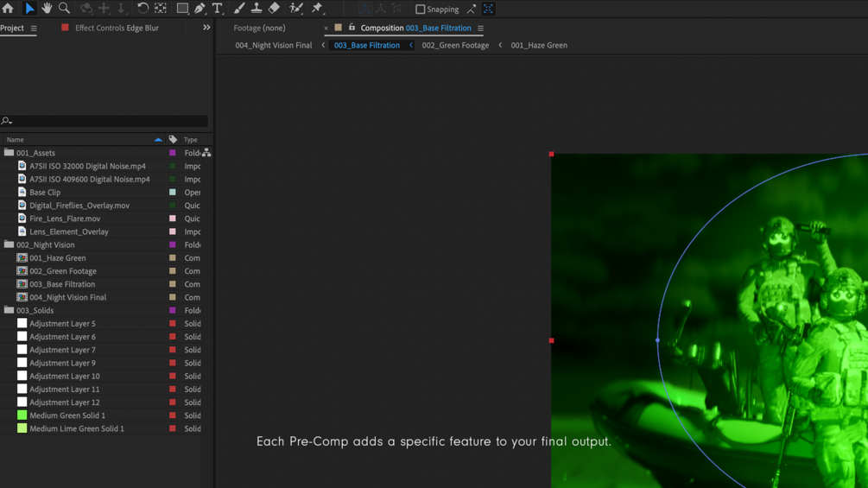This screenshot has height=488, width=868.
Task: Click chevron after 003_Base Filtration breadcrumb
Action: (x=411, y=46)
